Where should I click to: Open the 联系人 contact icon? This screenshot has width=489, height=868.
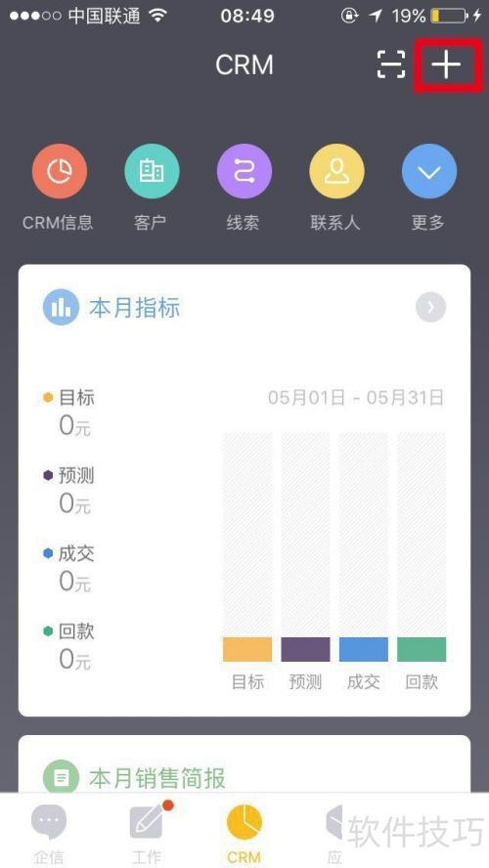[x=336, y=172]
